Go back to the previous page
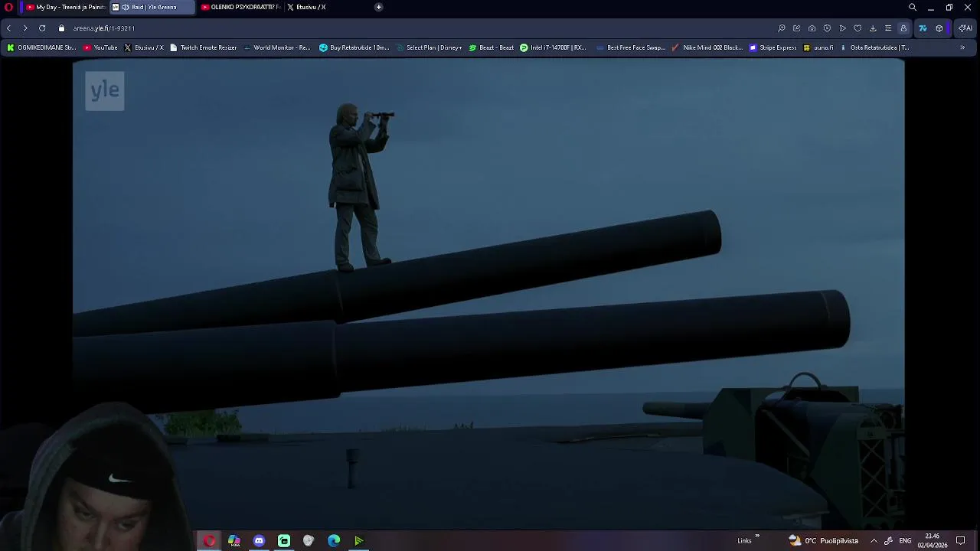Screen dimensions: 980x551 (x=8, y=28)
